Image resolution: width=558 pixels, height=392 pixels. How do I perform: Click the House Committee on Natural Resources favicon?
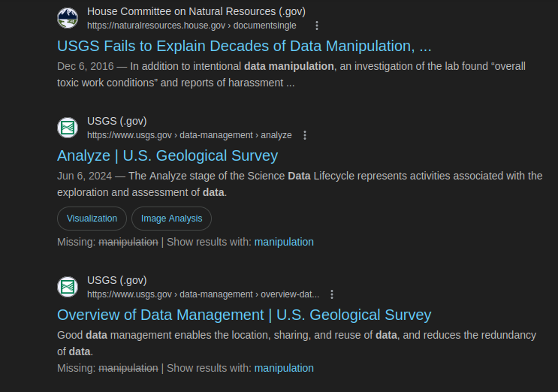tap(68, 18)
